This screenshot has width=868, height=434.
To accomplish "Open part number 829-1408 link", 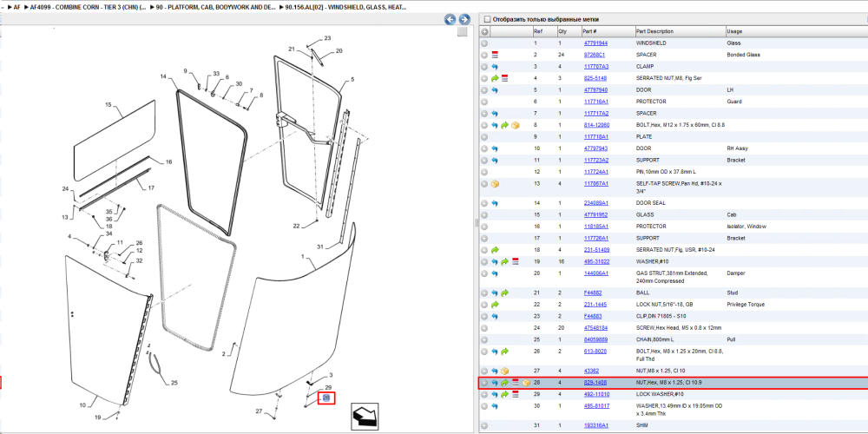I will (x=595, y=383).
